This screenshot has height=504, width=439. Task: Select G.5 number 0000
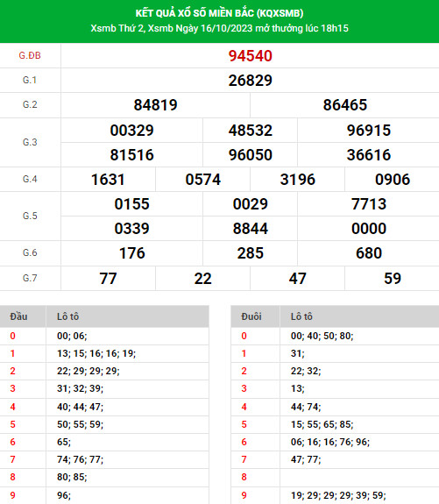(369, 229)
